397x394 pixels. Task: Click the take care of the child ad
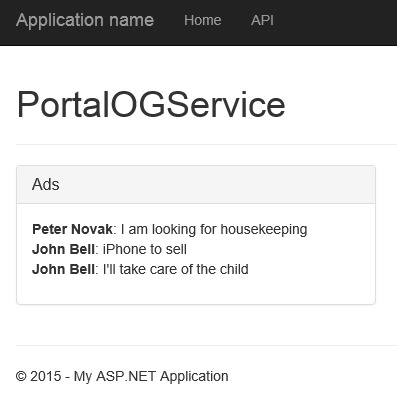[176, 269]
